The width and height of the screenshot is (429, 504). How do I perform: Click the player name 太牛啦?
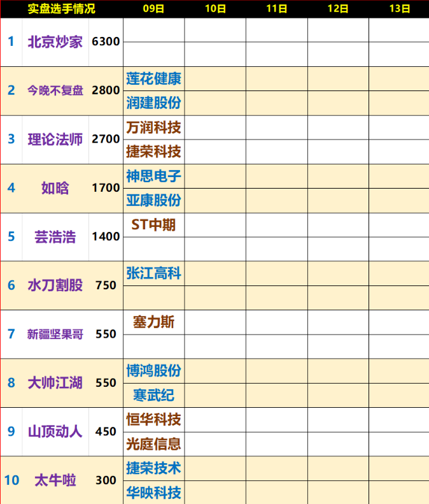[x=55, y=480]
